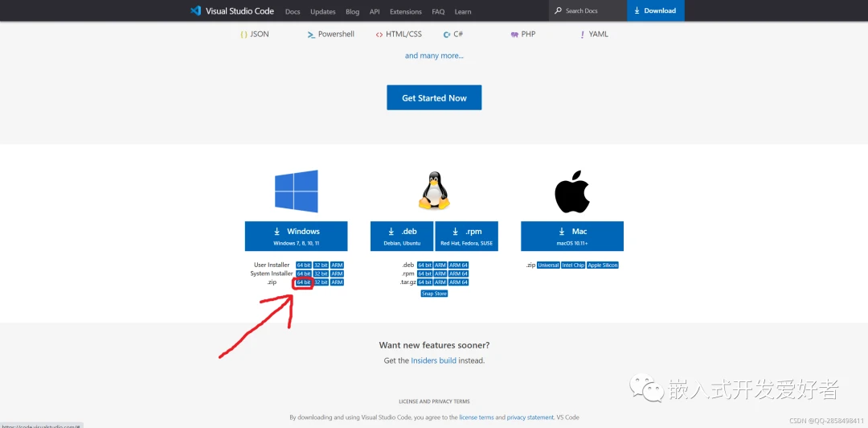Screen dimensions: 868x428
Task: Download User Installer ARM
Action: pyautogui.click(x=337, y=265)
